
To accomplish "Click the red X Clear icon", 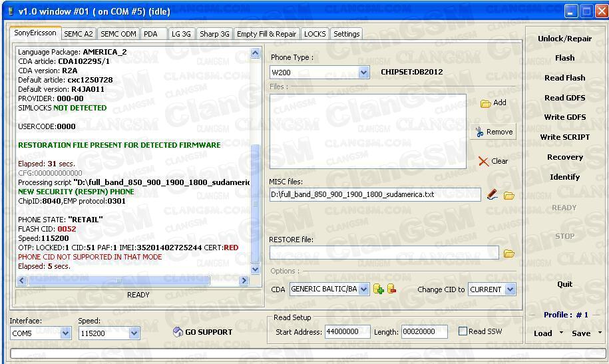I will pyautogui.click(x=484, y=161).
